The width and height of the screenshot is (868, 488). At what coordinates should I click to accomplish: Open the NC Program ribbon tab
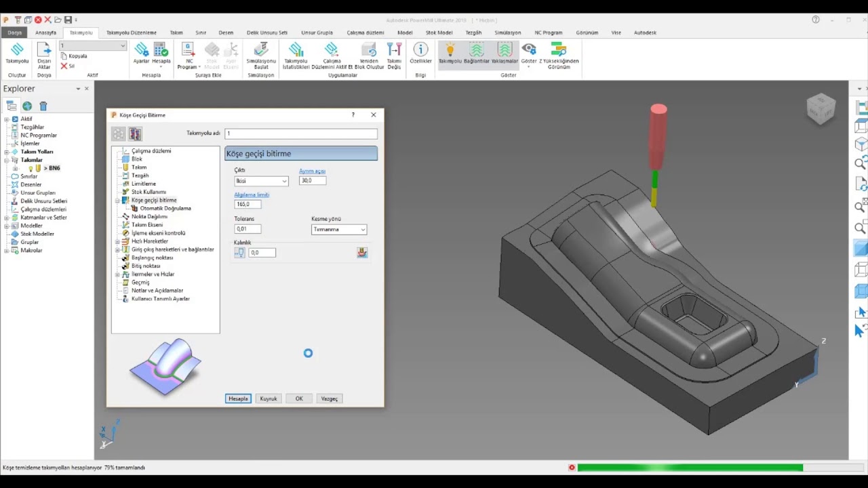548,33
